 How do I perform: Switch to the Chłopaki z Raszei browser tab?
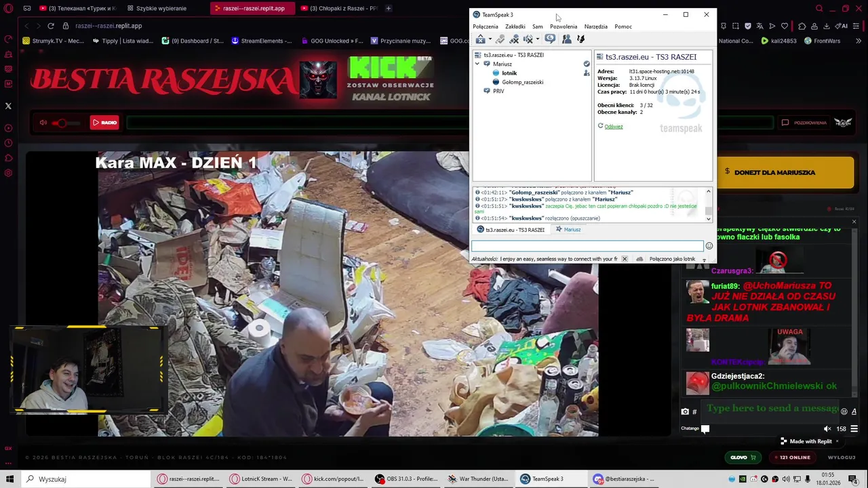tap(338, 8)
